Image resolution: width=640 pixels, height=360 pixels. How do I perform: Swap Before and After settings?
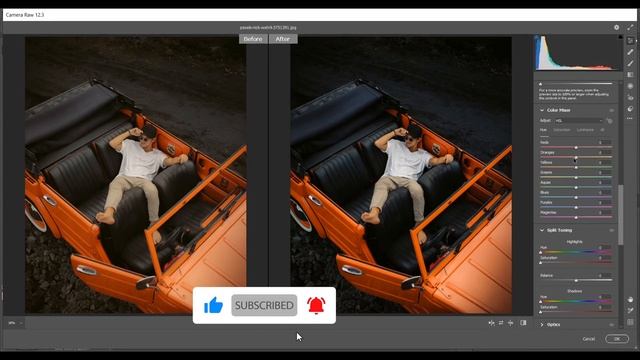click(501, 323)
